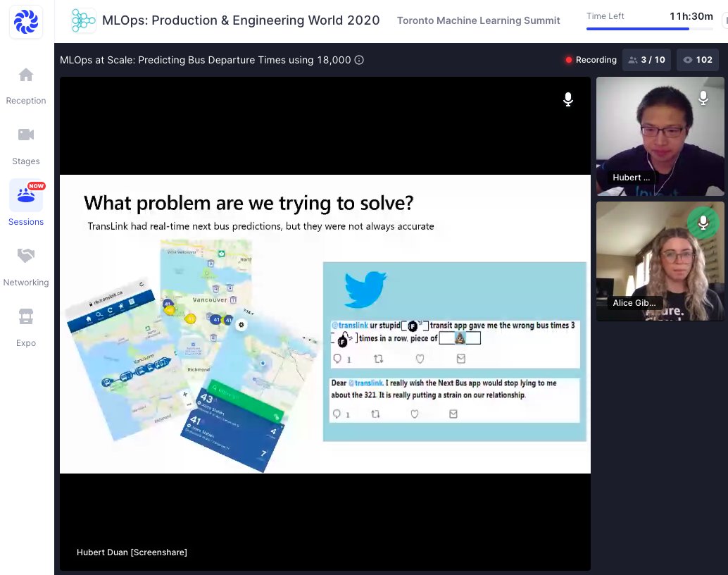Click retweet icon on the first tweet
The height and width of the screenshot is (575, 728).
tap(378, 359)
